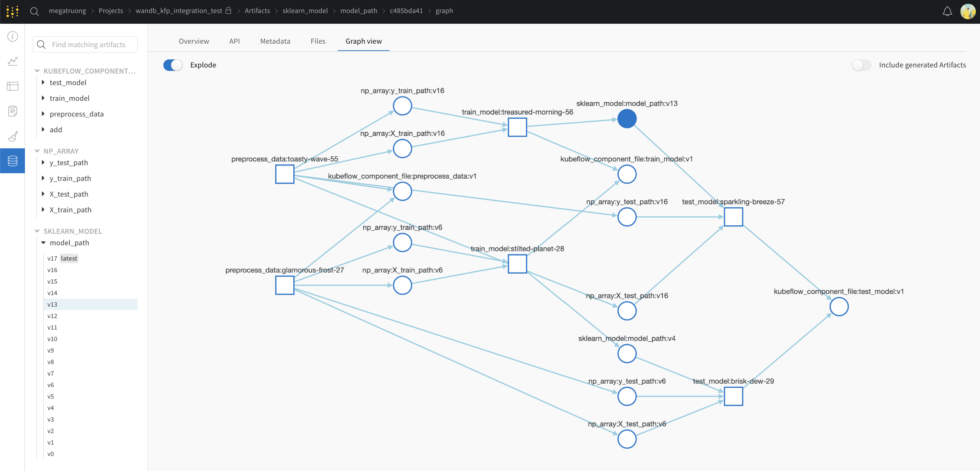Collapse the NP_ARRAY section
Viewport: 980px width, 471px height.
point(36,151)
